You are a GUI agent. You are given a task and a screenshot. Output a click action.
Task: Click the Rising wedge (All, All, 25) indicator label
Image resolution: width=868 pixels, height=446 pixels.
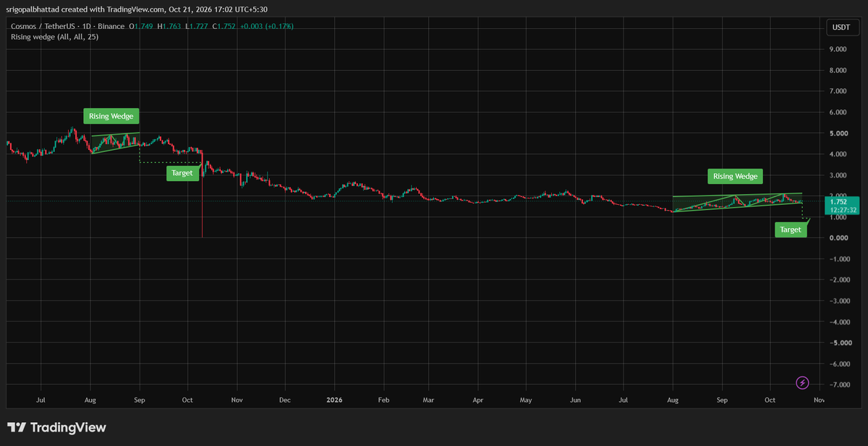[54, 36]
